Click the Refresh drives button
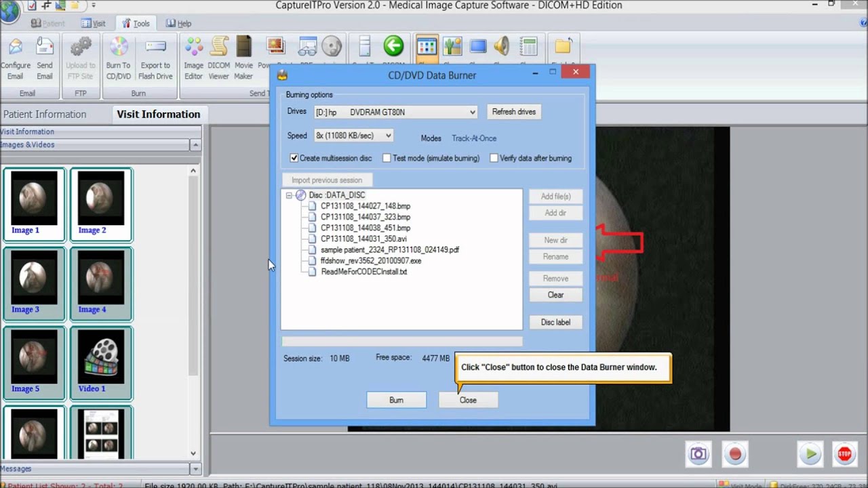Screen dimensions: 868x488 [513, 112]
